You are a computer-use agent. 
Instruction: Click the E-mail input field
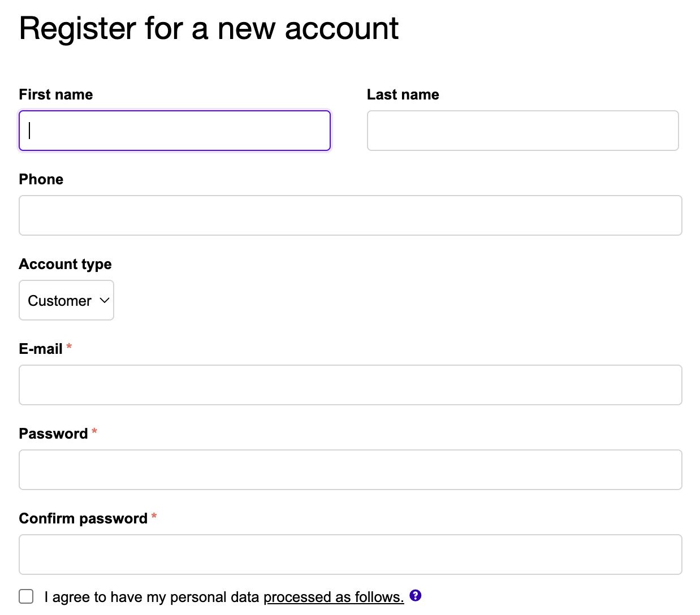pos(350,385)
